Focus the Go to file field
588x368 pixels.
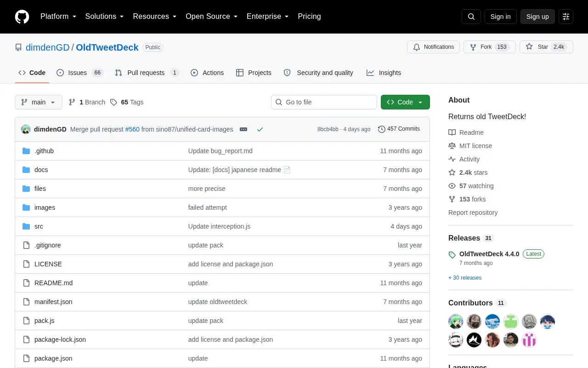click(324, 102)
